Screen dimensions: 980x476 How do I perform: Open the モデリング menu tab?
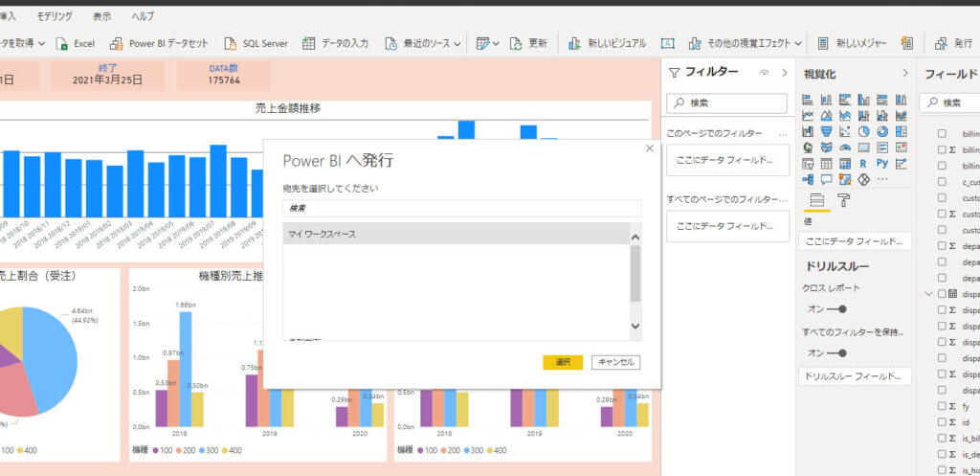tap(54, 16)
